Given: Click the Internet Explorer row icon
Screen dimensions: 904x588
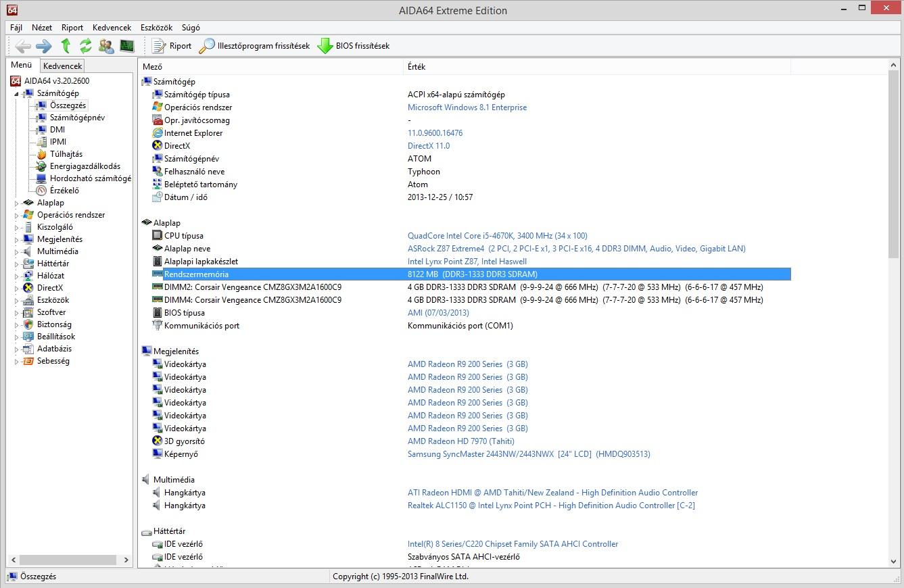Looking at the screenshot, I should click(158, 133).
